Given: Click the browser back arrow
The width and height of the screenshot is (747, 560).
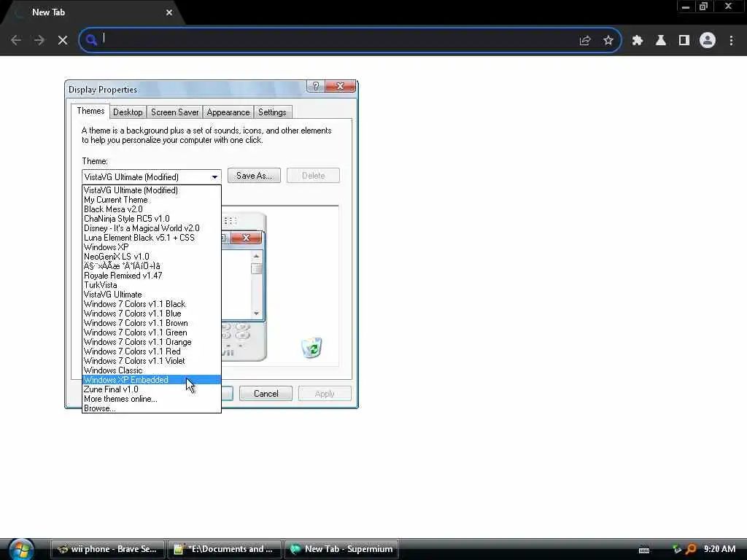Looking at the screenshot, I should pyautogui.click(x=16, y=41).
